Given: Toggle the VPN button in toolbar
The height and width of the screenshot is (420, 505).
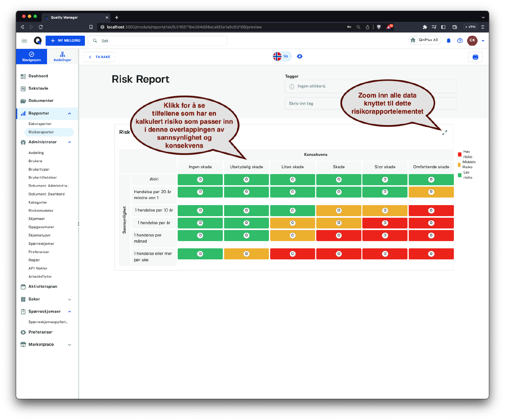Looking at the screenshot, I should tap(470, 27).
